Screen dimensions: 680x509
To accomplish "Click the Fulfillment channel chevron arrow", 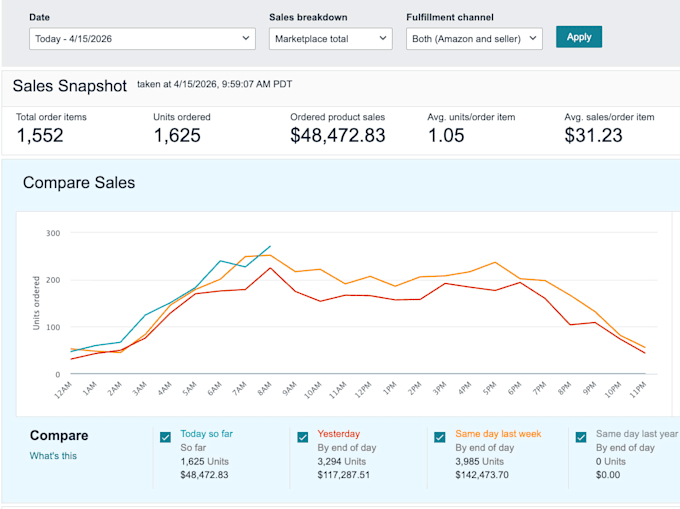I will (x=533, y=38).
